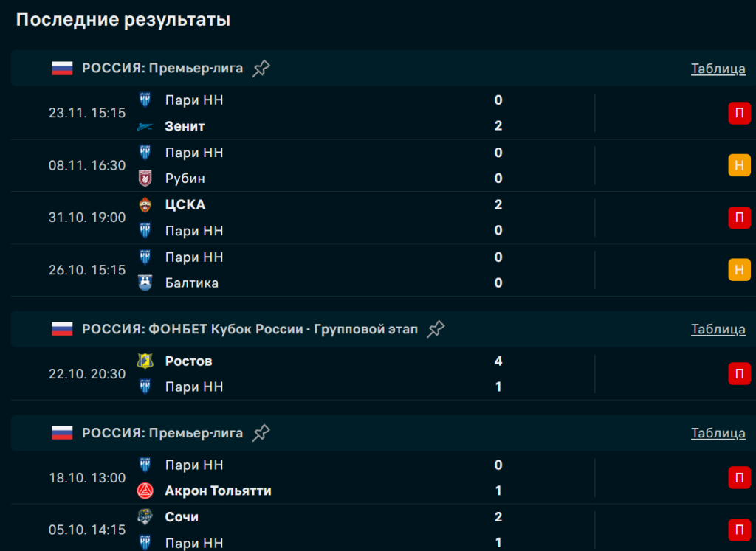The image size is (756, 551).
Task: Open Таблица link for top Премьер-лига
Action: pos(718,69)
